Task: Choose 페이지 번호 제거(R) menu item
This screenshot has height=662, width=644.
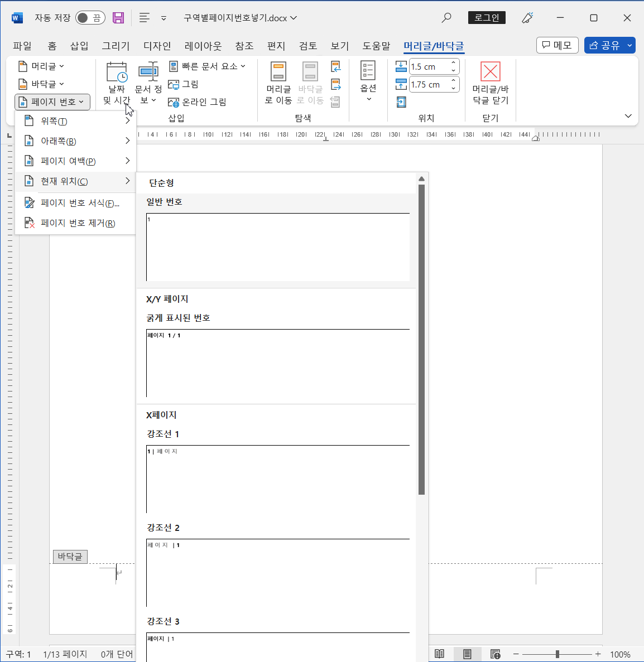Action: tap(75, 223)
